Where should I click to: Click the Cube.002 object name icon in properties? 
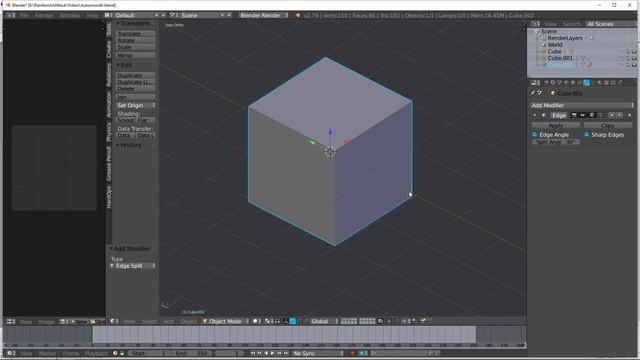point(553,93)
